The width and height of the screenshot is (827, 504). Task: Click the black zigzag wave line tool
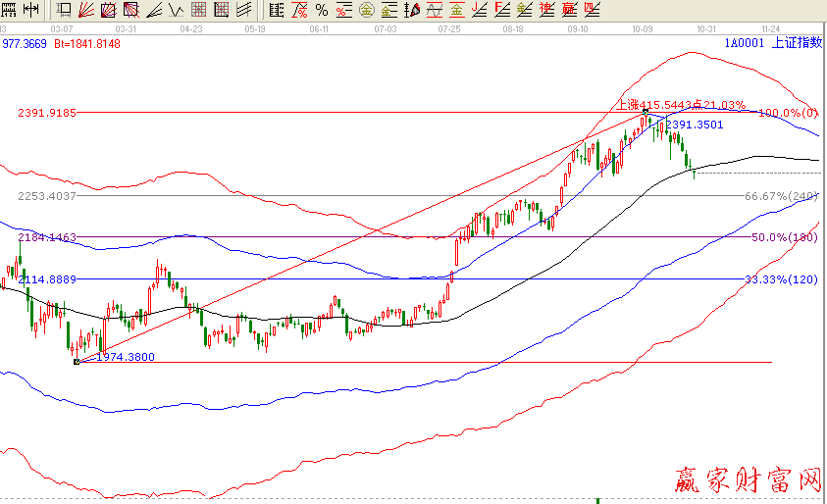click(176, 11)
